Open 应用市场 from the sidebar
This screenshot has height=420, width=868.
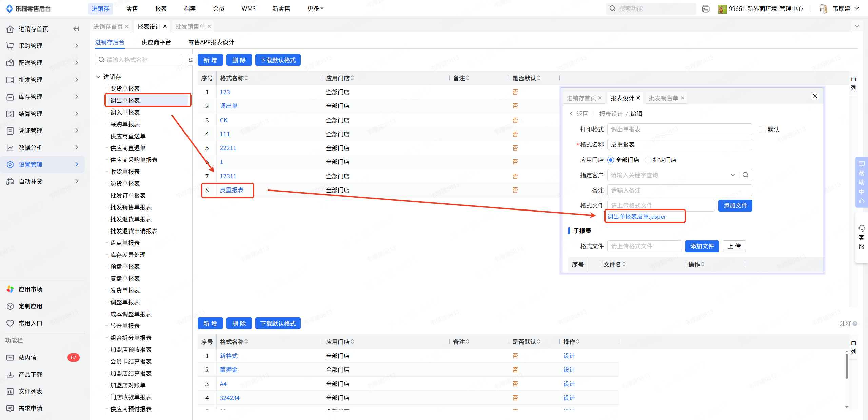(x=31, y=289)
